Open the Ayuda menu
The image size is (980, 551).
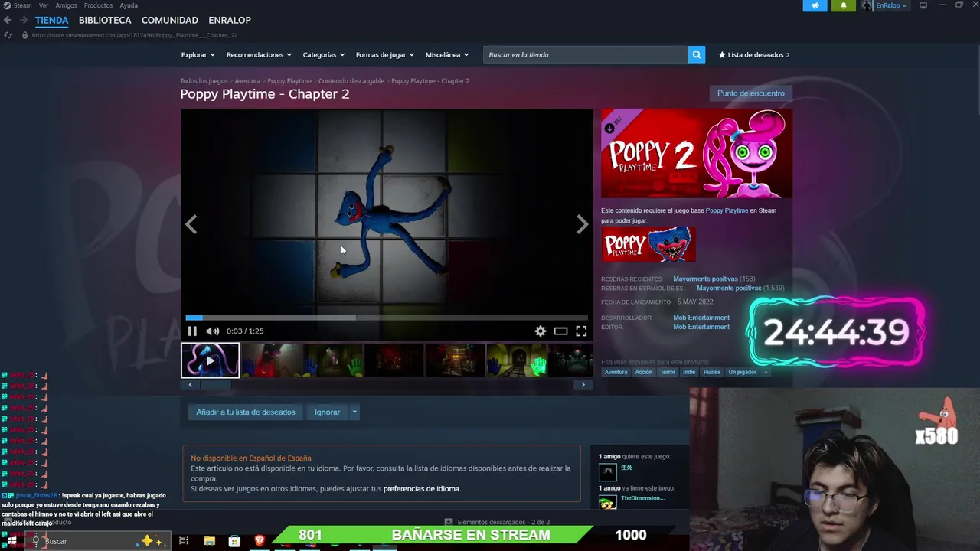pos(129,5)
